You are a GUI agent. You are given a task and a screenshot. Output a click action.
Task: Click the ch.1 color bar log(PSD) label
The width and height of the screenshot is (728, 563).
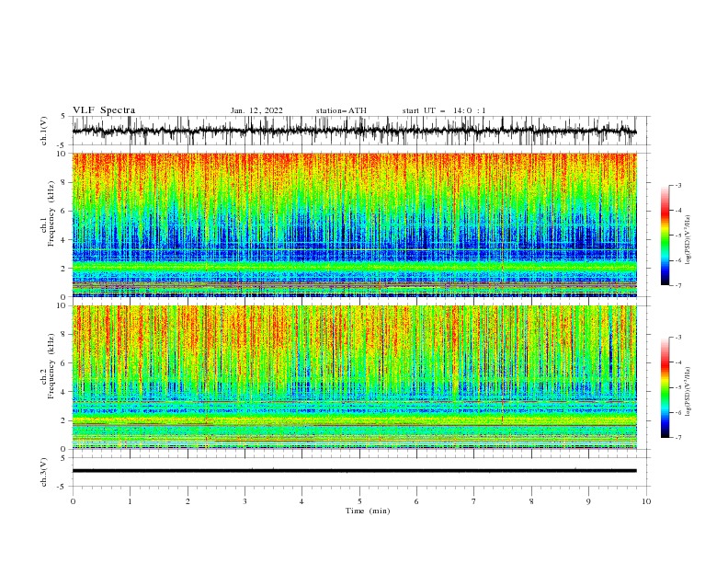(x=688, y=240)
